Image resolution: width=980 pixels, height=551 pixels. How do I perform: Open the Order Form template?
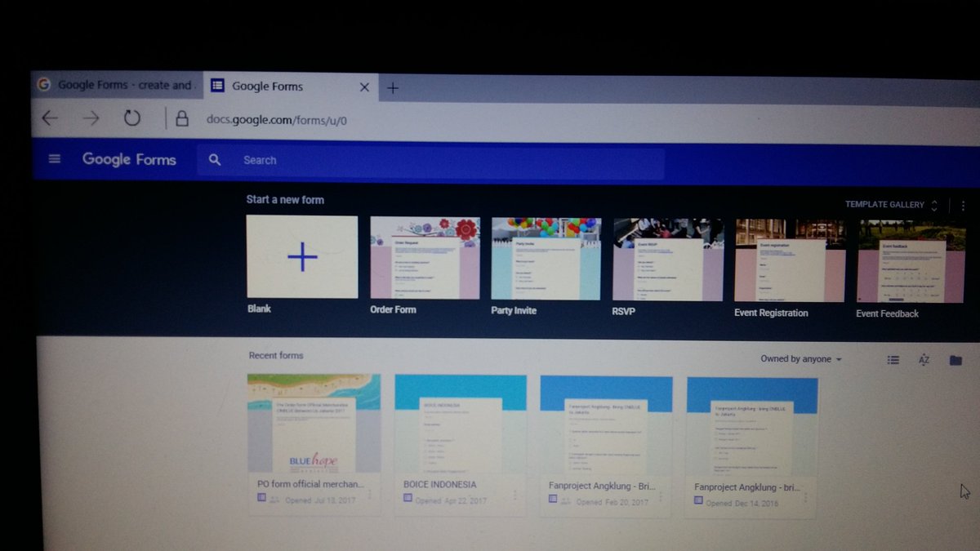point(425,258)
